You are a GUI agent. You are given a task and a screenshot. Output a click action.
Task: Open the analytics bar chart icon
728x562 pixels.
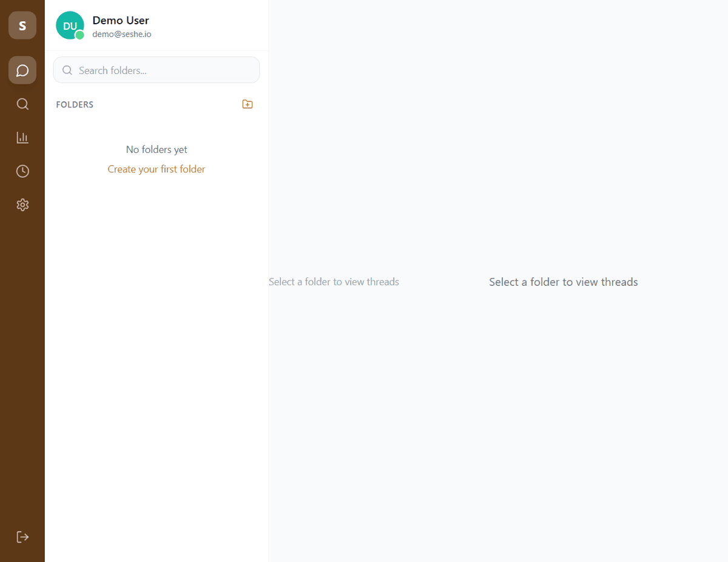22,138
